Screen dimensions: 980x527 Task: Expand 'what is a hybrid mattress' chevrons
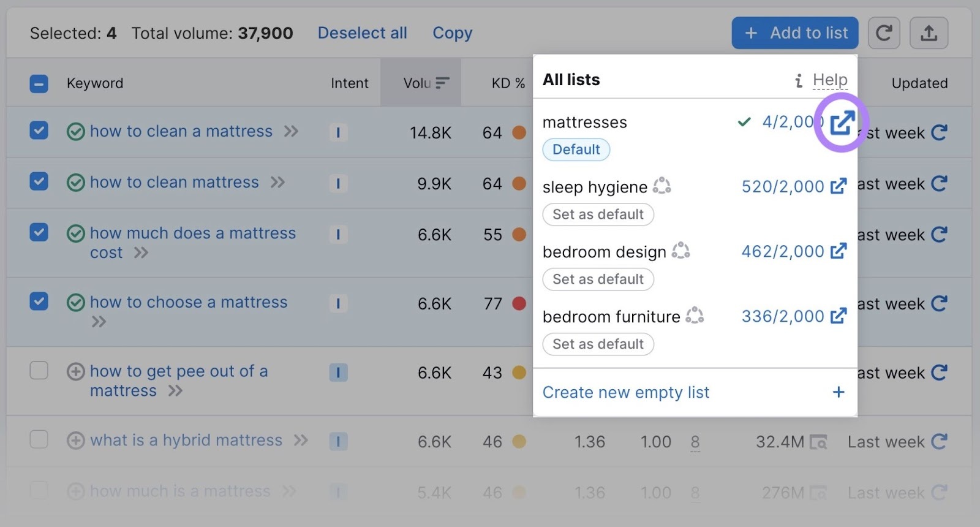(301, 441)
